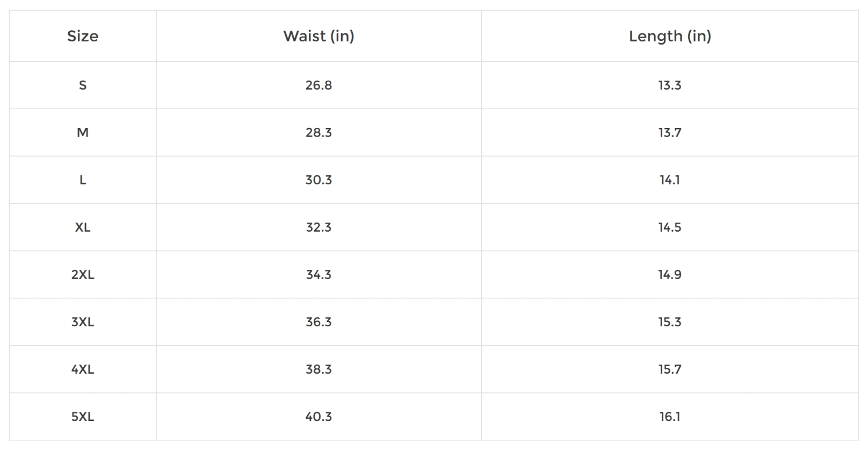
Task: Select the 4XL size cell
Action: coord(83,369)
